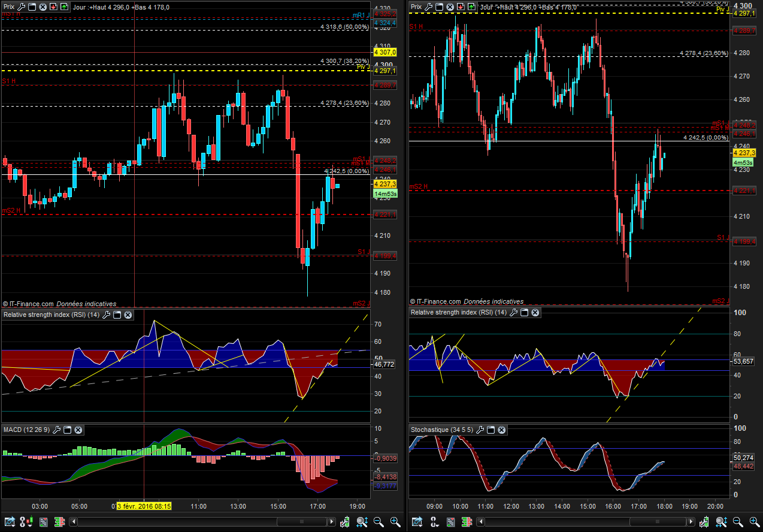This screenshot has height=532, width=763.
Task: Open chart export dropdown in right chart toolbar
Action: (417, 522)
